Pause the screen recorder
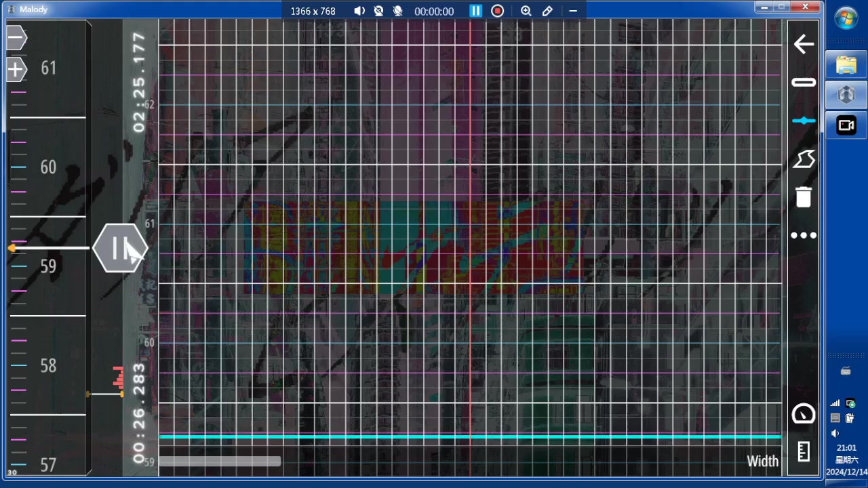 point(475,11)
